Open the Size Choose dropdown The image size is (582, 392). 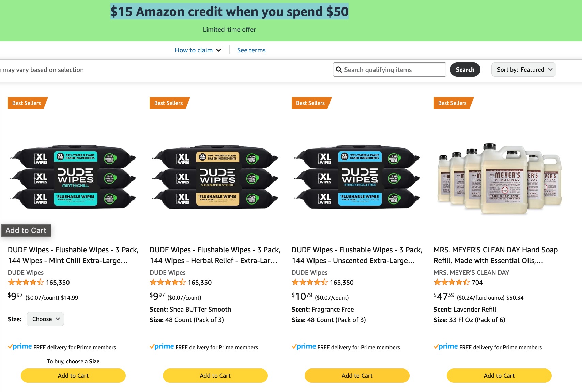45,319
